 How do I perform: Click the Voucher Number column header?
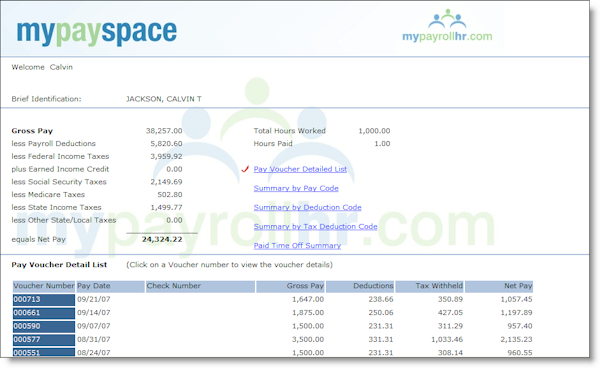point(44,286)
